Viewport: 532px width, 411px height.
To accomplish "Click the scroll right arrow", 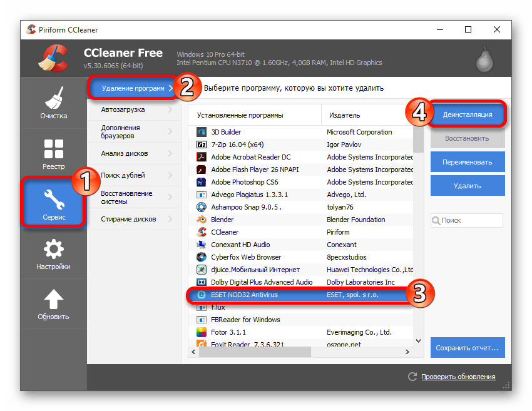I will (407, 352).
